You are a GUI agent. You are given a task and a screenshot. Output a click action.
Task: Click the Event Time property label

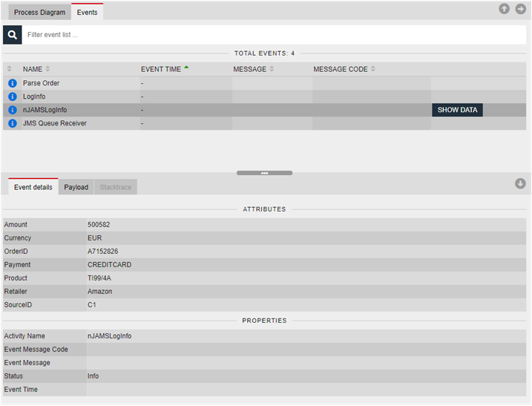[21, 390]
